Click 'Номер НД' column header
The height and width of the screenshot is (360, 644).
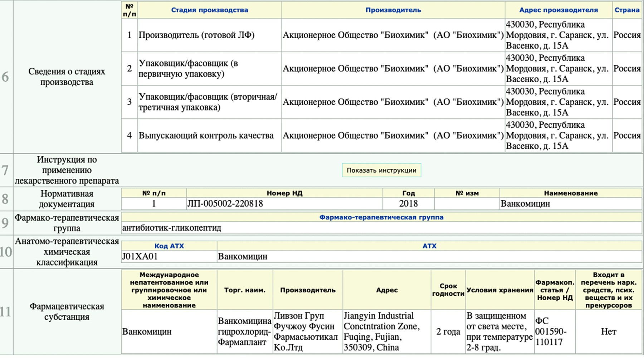(x=284, y=193)
